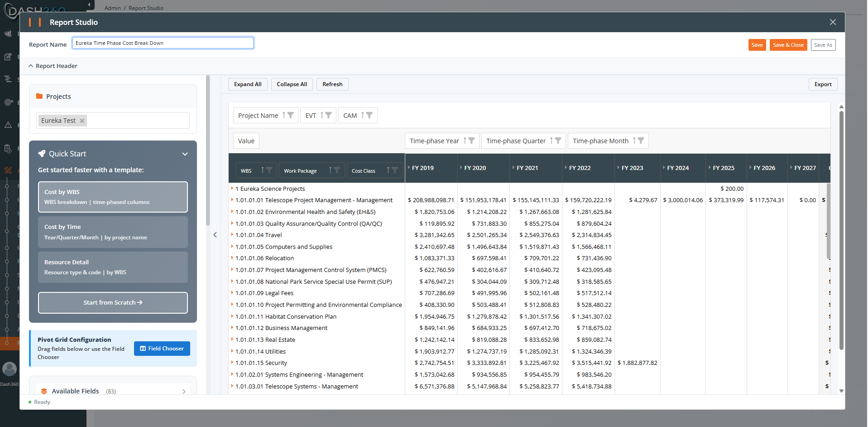
Task: Click the Projects selection field
Action: [113, 121]
